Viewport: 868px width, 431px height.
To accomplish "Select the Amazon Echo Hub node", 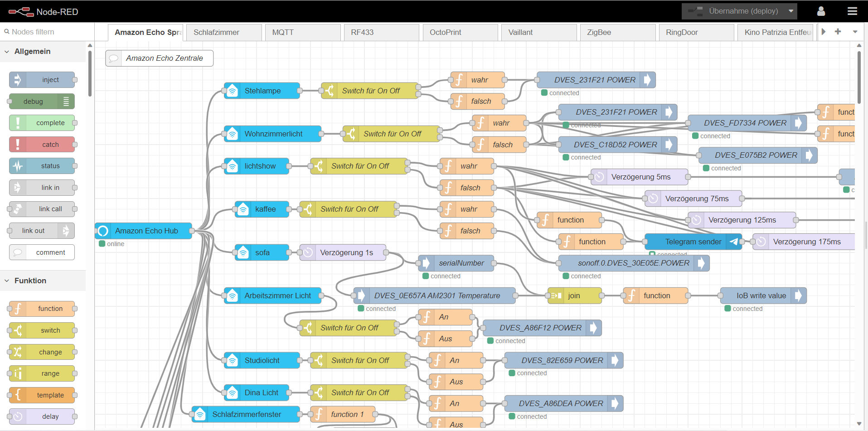I will (x=143, y=231).
